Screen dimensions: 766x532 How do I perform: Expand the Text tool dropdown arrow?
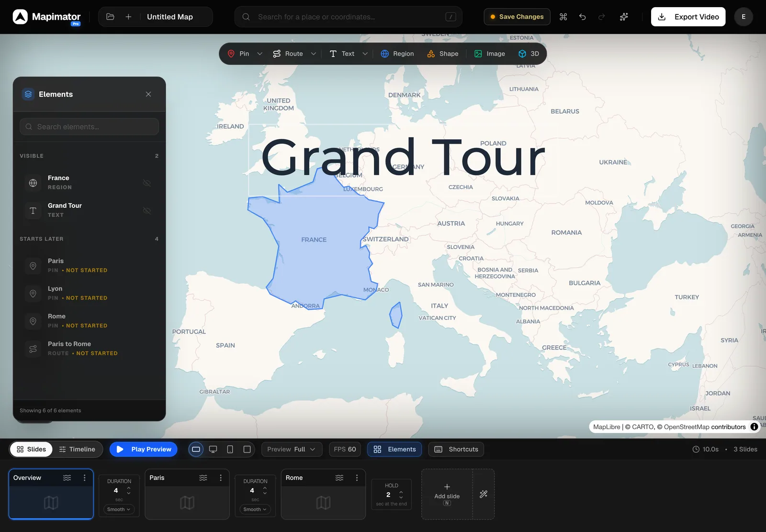[x=365, y=54]
